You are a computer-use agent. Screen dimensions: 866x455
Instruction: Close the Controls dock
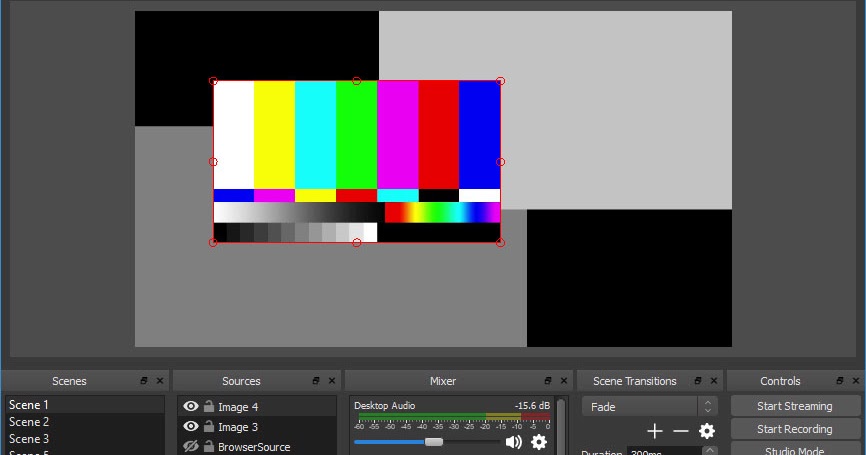click(856, 380)
